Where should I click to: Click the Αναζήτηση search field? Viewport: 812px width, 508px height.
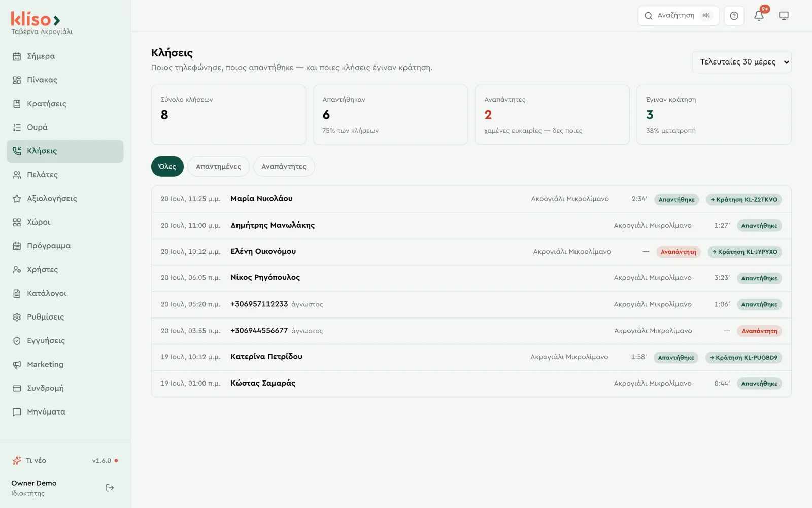678,16
